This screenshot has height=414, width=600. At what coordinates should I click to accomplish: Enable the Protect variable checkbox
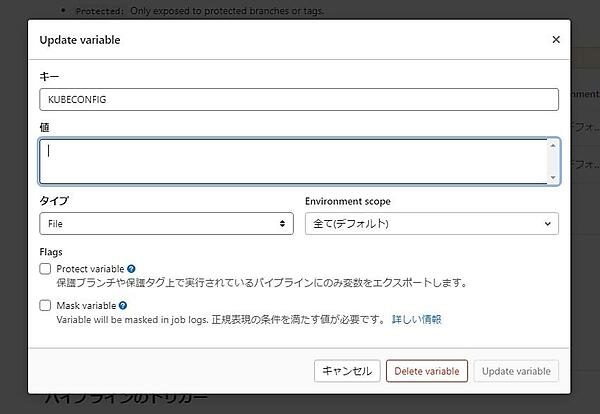(45, 269)
